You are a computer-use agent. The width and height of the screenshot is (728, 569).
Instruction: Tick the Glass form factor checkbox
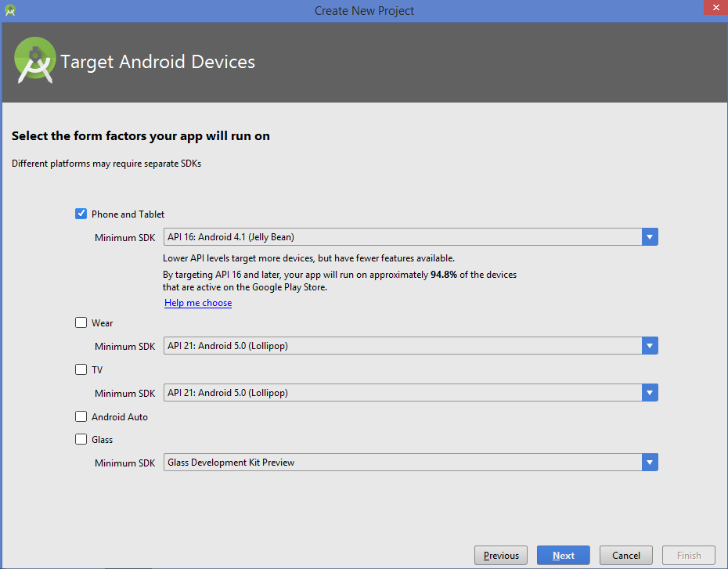pyautogui.click(x=81, y=439)
